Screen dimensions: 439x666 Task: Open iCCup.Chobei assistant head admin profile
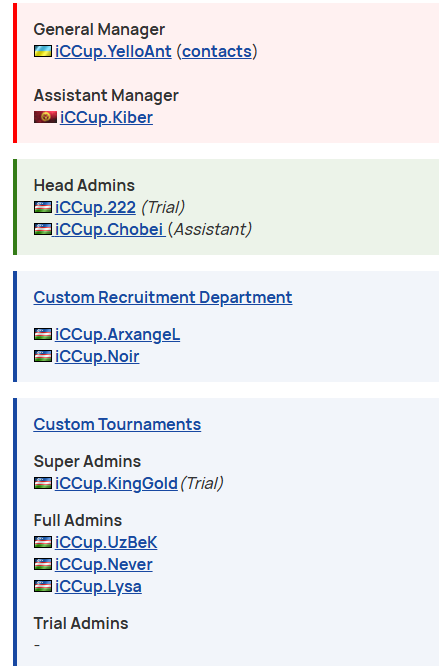[109, 229]
